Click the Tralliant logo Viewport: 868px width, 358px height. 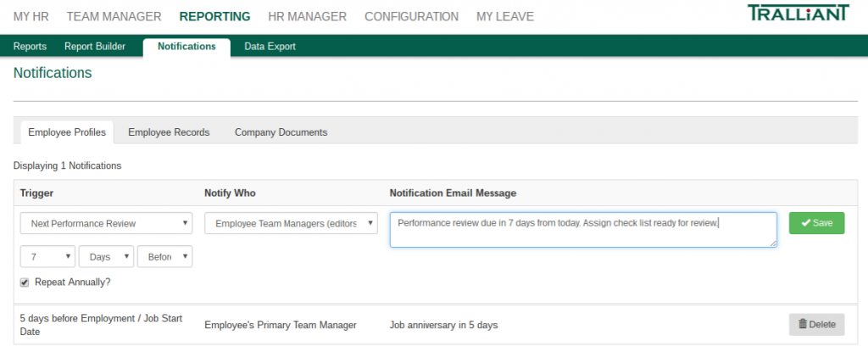pyautogui.click(x=798, y=14)
